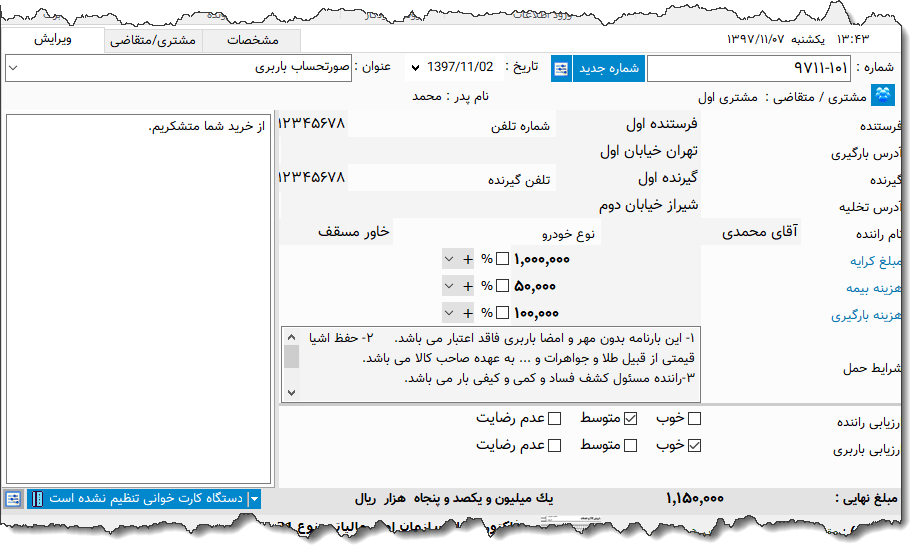Click the مبلغ کرایه link label
The height and width of the screenshot is (545, 911).
(x=876, y=261)
